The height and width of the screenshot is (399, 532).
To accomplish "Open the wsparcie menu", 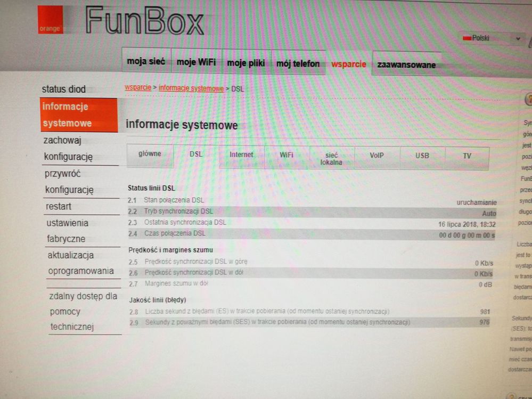I will [349, 64].
